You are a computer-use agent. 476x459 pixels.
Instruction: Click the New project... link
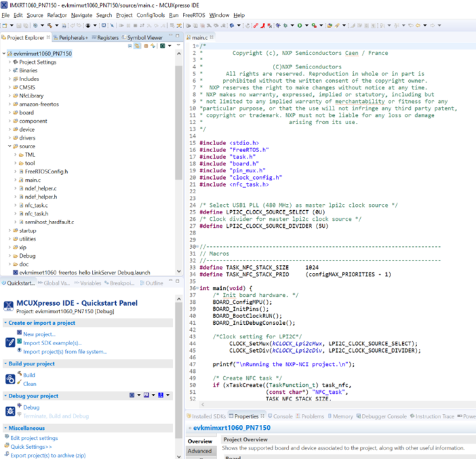39,334
